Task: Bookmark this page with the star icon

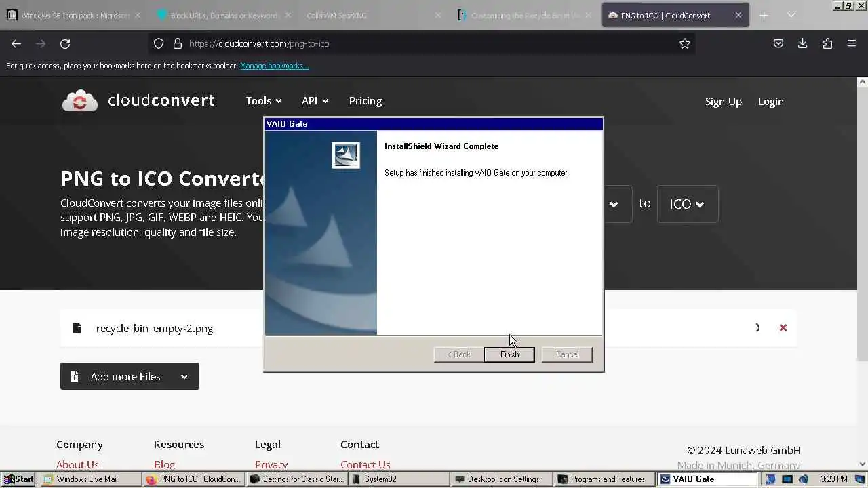Action: point(685,43)
